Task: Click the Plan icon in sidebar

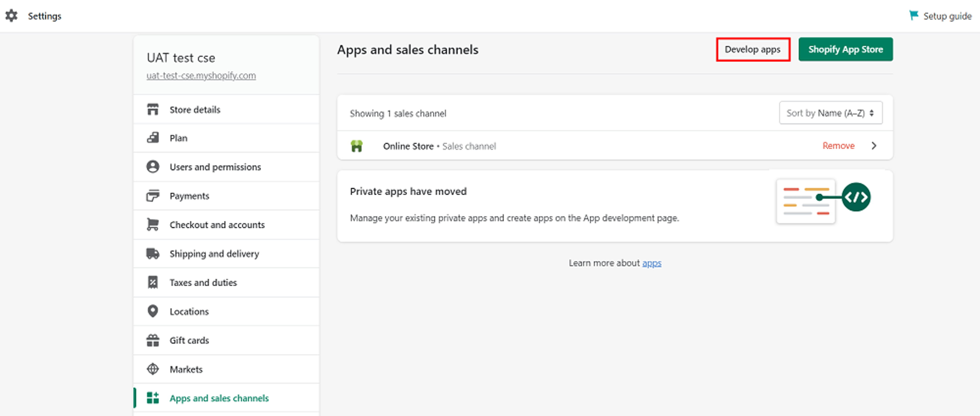Action: pyautogui.click(x=153, y=138)
